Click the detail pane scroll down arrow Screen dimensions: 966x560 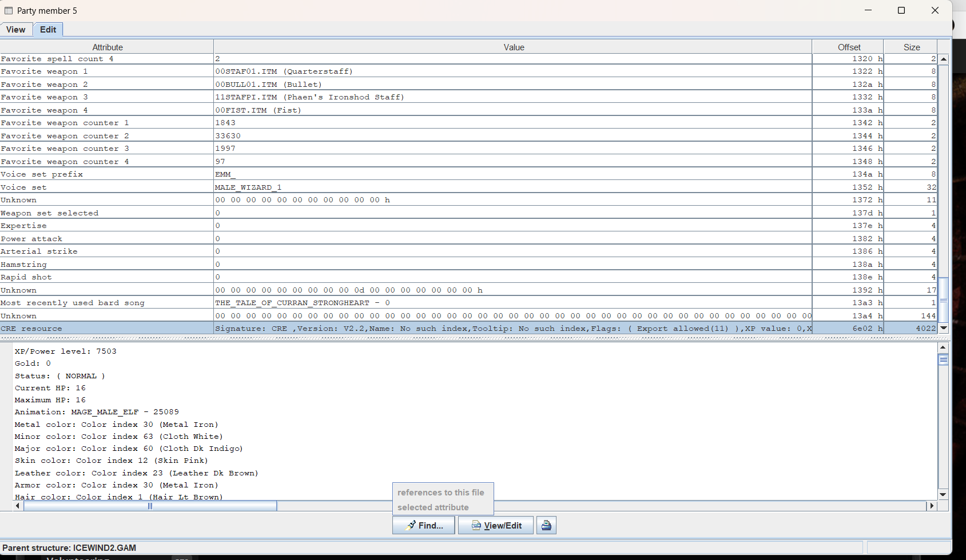pyautogui.click(x=943, y=494)
